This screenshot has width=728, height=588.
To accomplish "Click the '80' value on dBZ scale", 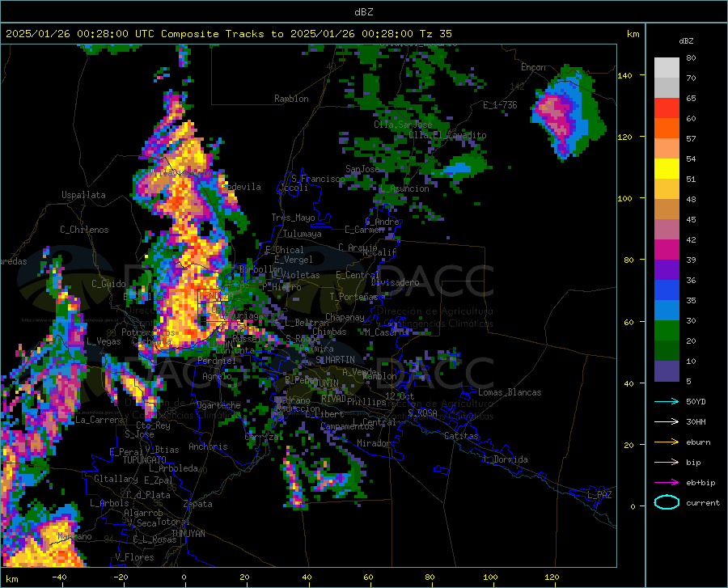I will point(691,58).
